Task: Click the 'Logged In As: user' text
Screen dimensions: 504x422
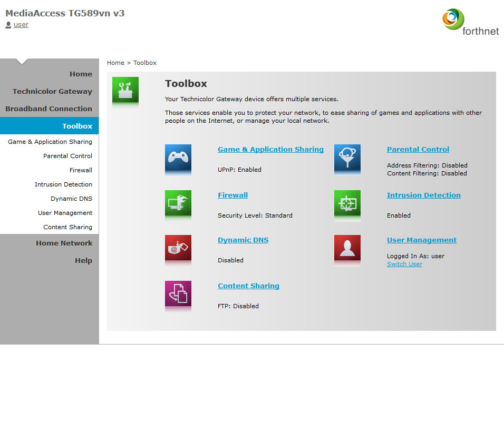Action: point(415,256)
